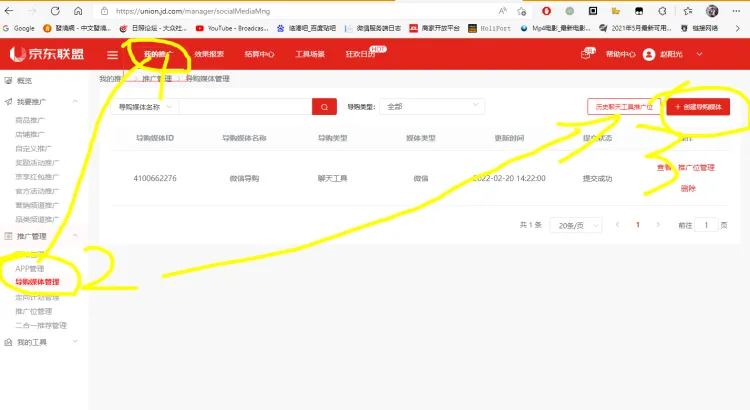Open the 结算中心 top menu
This screenshot has width=750, height=410.
[x=260, y=54]
